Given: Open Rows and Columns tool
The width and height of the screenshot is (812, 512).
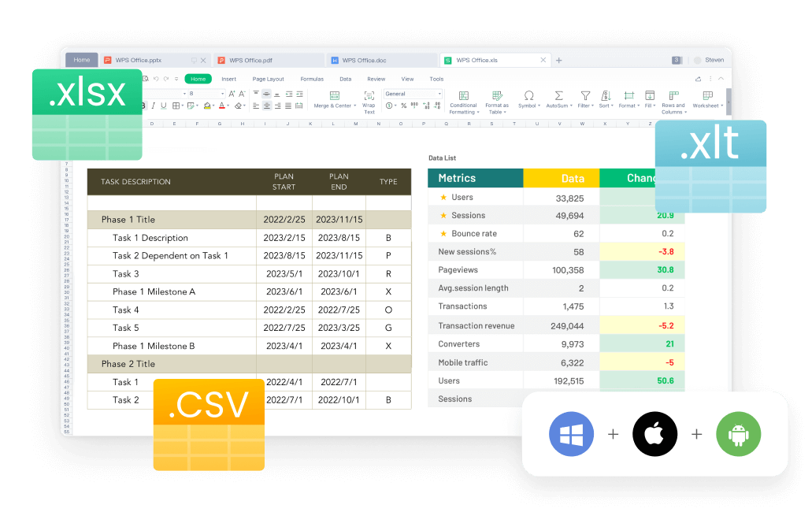Looking at the screenshot, I should [673, 102].
